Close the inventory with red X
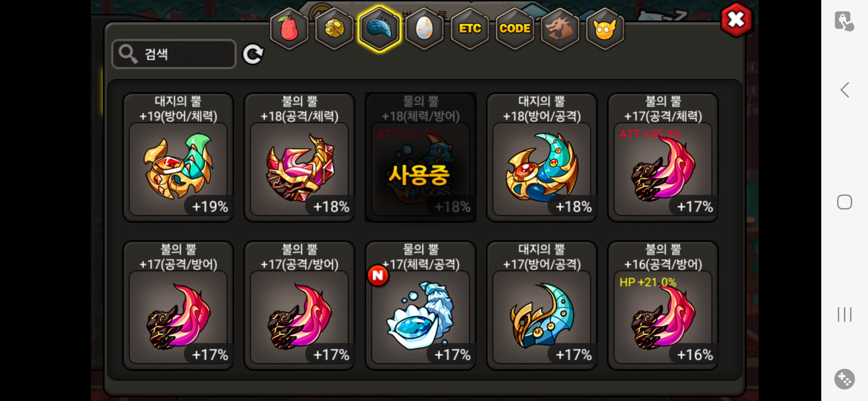This screenshot has height=401, width=868. pyautogui.click(x=737, y=20)
